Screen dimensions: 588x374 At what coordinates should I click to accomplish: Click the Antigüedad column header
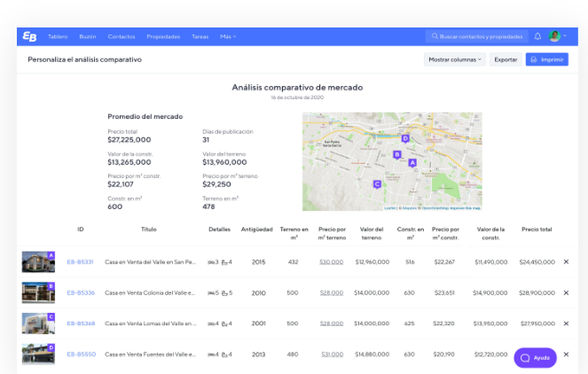[257, 230]
